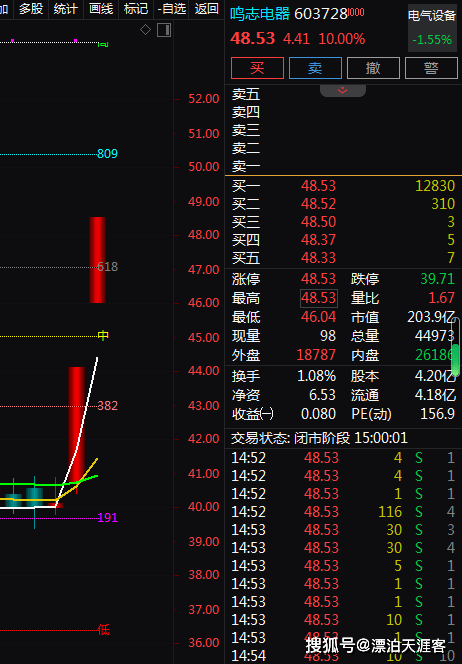The image size is (462, 664).
Task: Click the 收益 value 0.080
Action: (318, 414)
